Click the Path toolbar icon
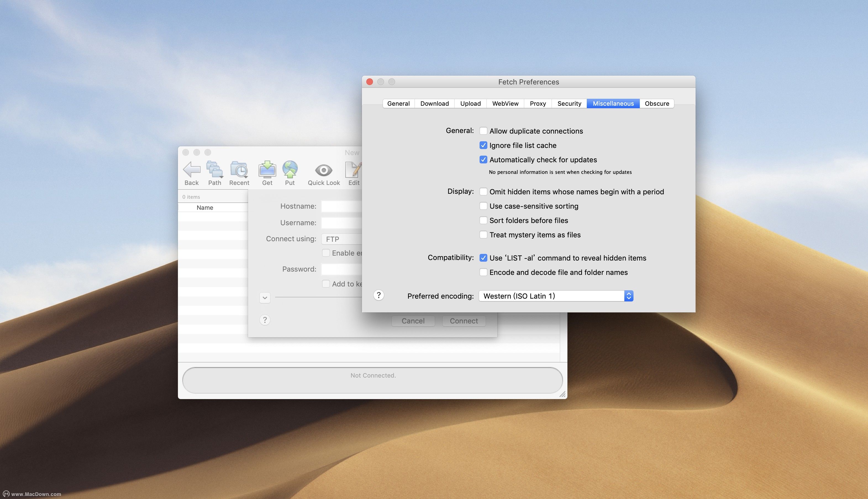 pyautogui.click(x=214, y=170)
